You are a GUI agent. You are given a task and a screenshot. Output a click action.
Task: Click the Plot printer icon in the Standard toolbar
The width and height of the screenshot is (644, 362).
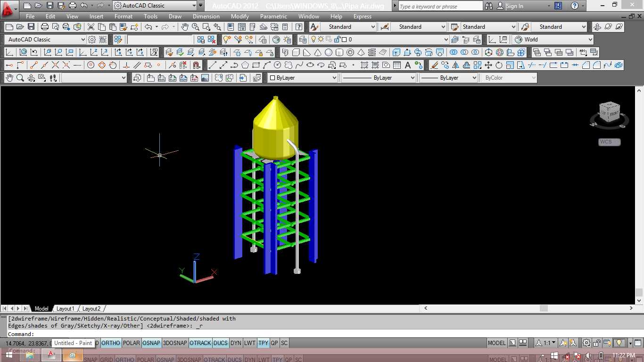point(45,27)
